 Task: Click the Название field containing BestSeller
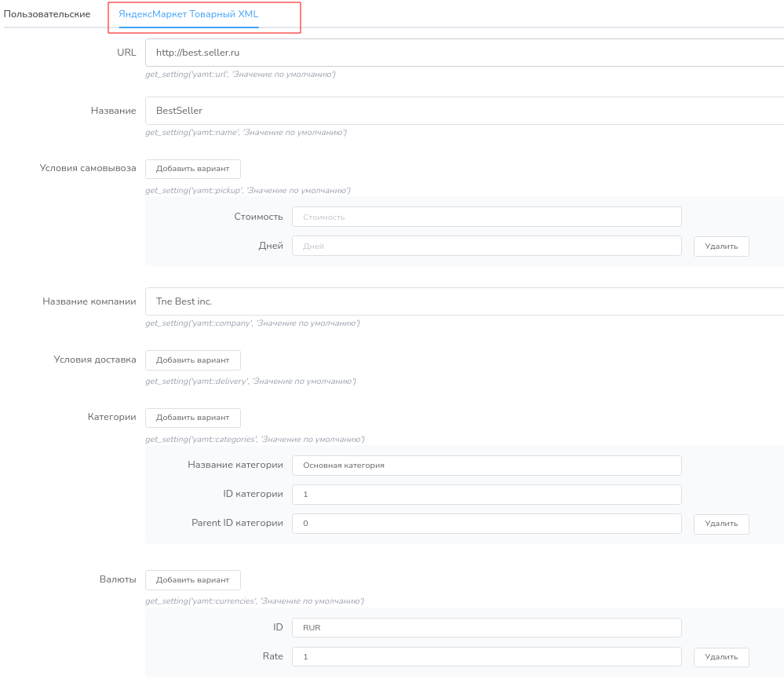click(465, 111)
